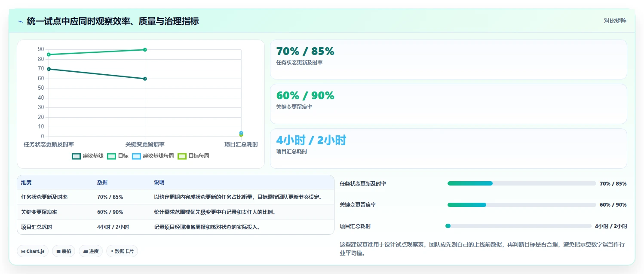Click the dark green baseline point at 70
644x274 pixels.
(x=49, y=69)
